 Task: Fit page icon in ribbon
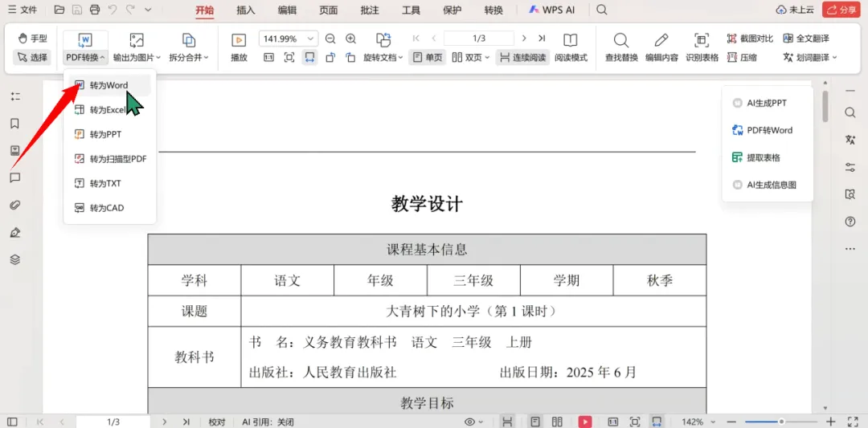click(x=289, y=58)
